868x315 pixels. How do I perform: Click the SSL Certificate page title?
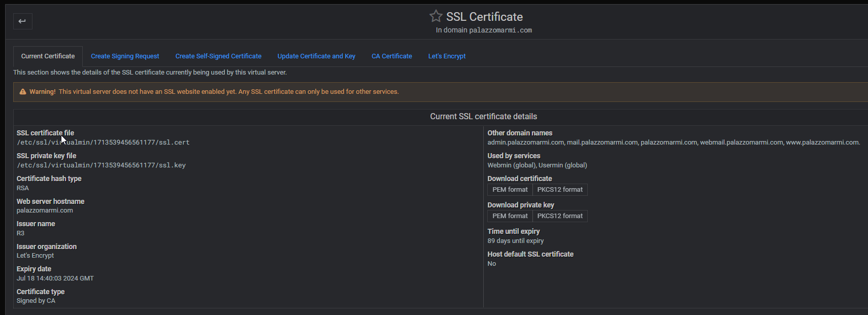pos(484,17)
